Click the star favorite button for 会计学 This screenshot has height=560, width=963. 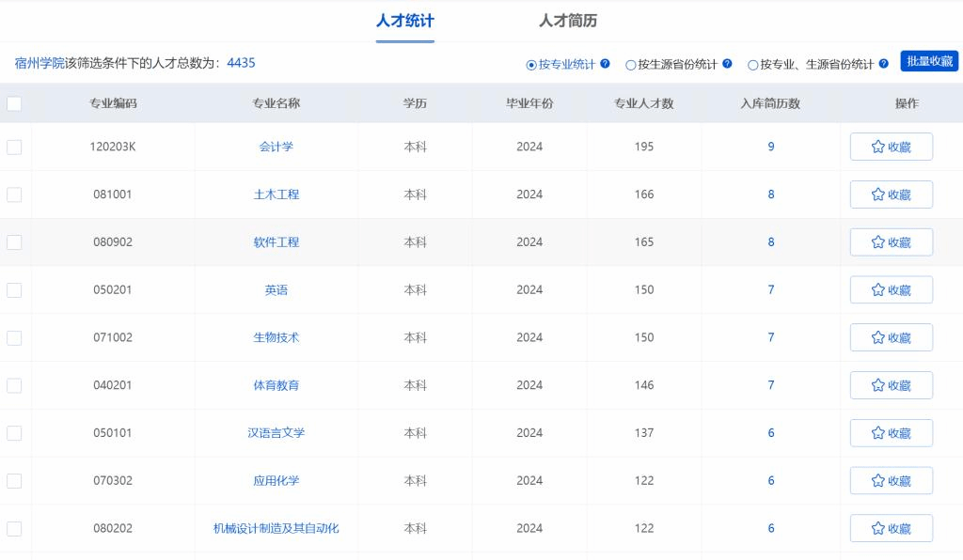[891, 147]
